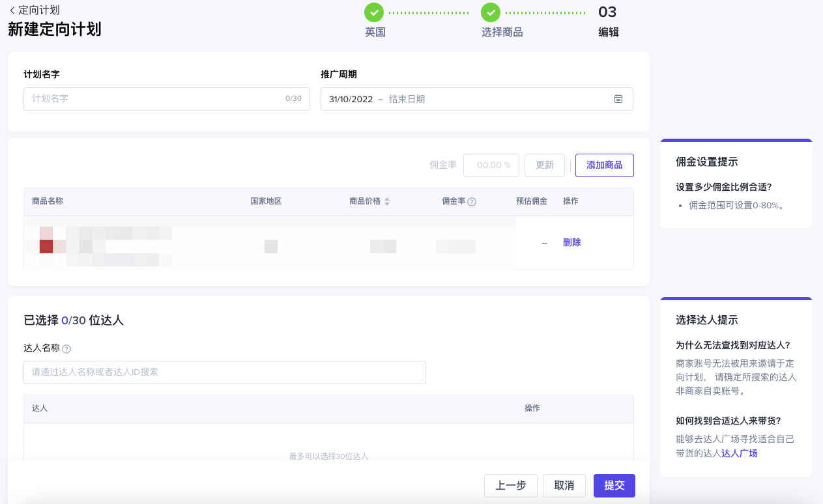The width and height of the screenshot is (823, 504).
Task: Click the 添加商品 button
Action: pos(604,165)
